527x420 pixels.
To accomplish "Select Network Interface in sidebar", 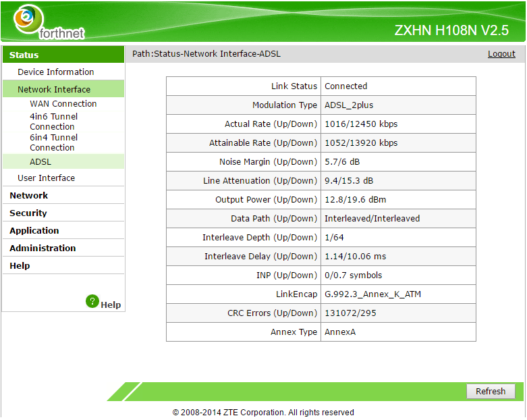I will click(54, 89).
